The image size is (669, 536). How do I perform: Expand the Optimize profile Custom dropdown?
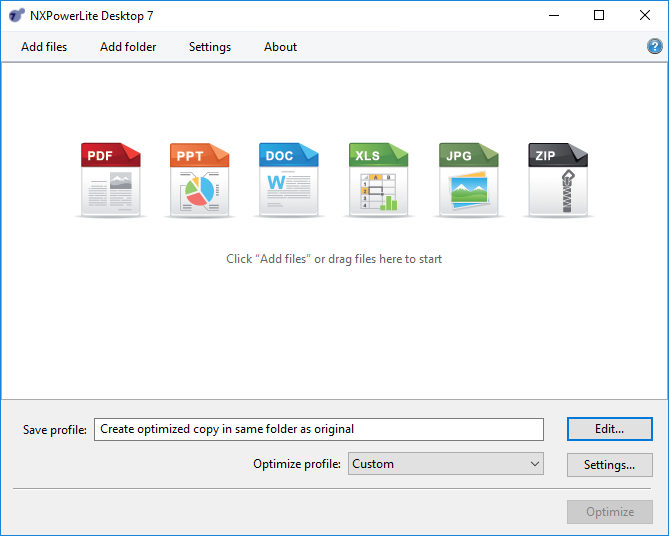[446, 464]
